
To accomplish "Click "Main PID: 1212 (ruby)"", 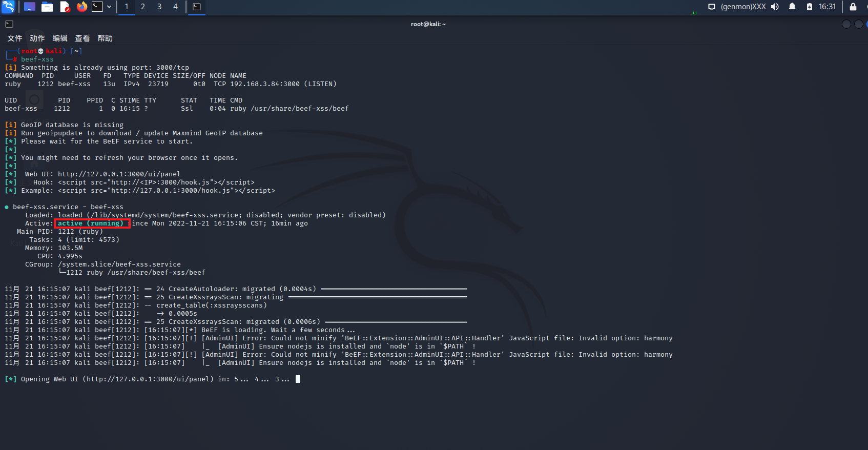I will point(60,232).
